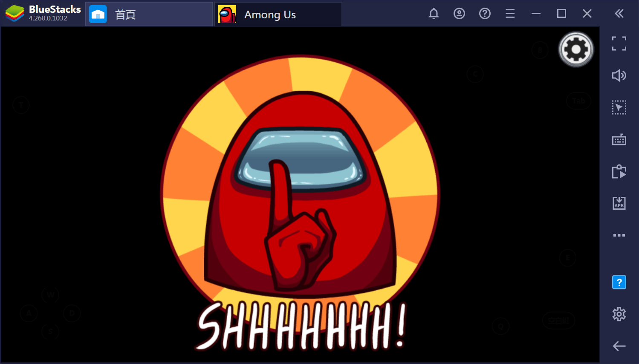Viewport: 639px width, 364px height.
Task: Select the Among Us tab
Action: [278, 14]
